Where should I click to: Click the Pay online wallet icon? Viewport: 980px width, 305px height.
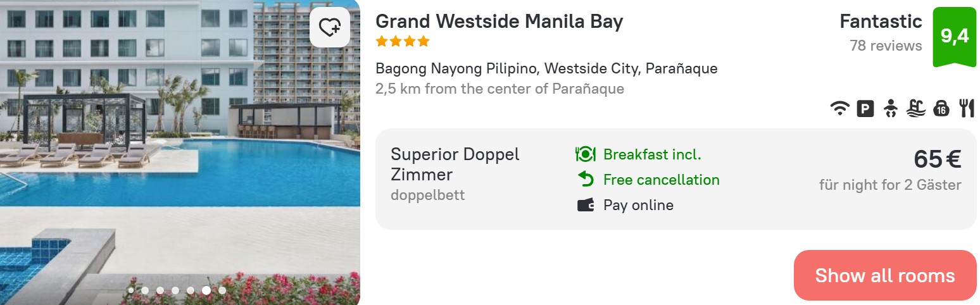(586, 205)
